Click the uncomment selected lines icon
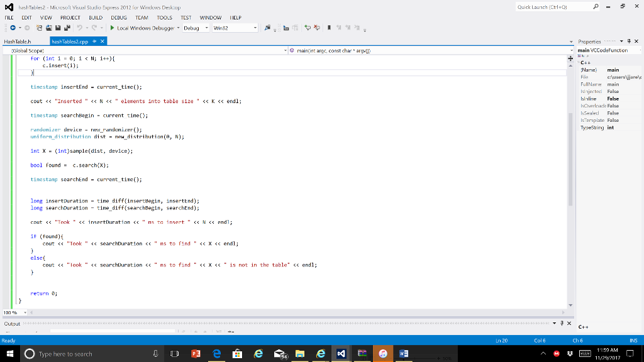644x362 pixels. [x=317, y=28]
